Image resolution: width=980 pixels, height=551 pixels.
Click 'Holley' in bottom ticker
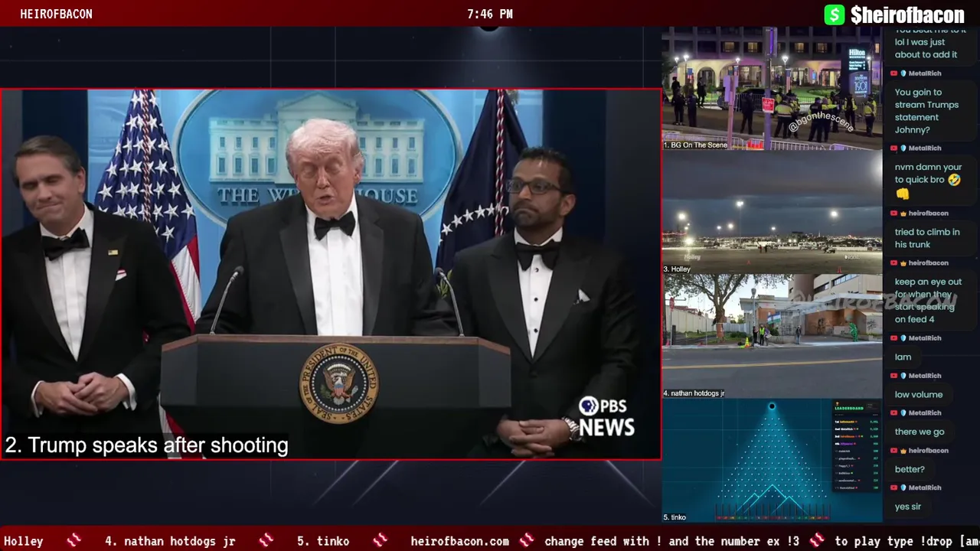pyautogui.click(x=24, y=541)
